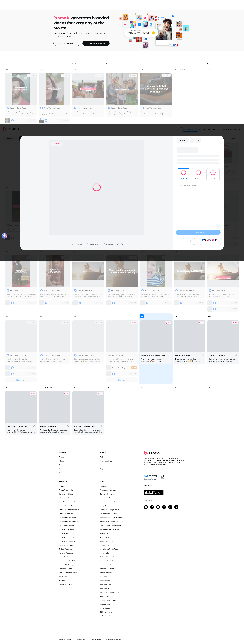Open the Master Video Rhythm AI entry
This screenshot has height=644, width=244.
(x=122, y=368)
